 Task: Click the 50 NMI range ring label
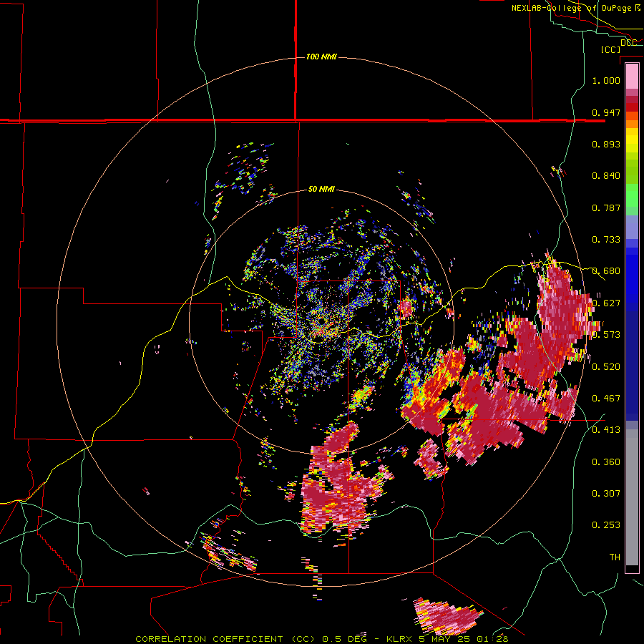tap(321, 190)
